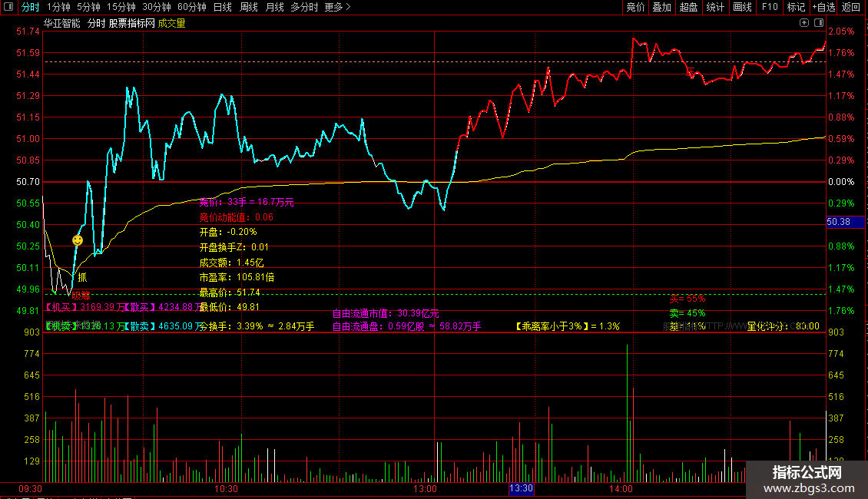Click the 标记 mark button
The image size is (868, 499).
pyautogui.click(x=796, y=7)
